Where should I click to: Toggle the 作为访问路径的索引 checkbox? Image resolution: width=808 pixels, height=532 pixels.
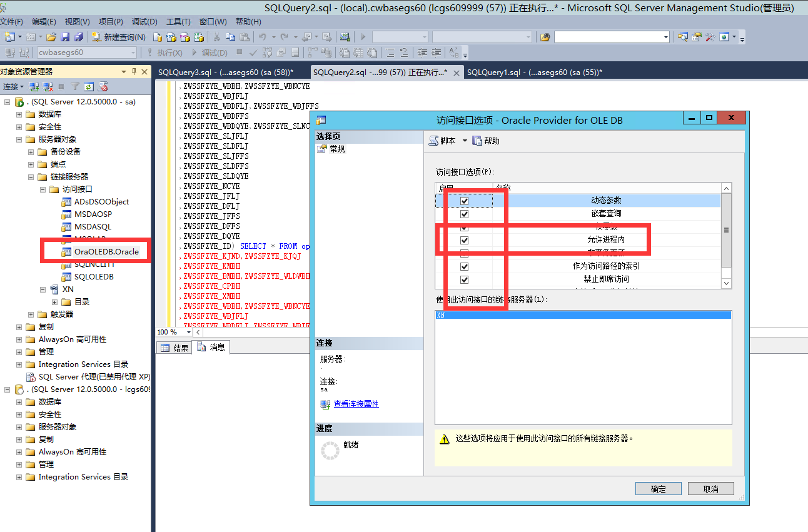click(x=464, y=266)
